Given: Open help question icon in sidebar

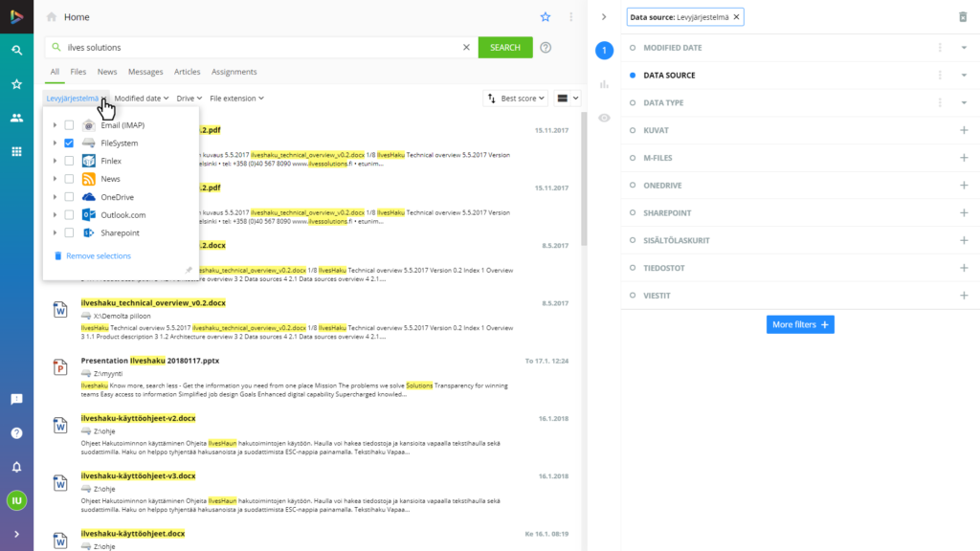Looking at the screenshot, I should coord(17,433).
